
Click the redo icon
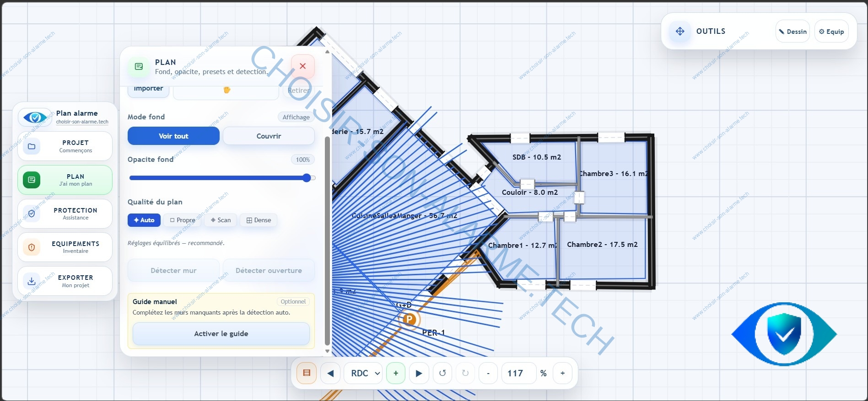point(465,373)
